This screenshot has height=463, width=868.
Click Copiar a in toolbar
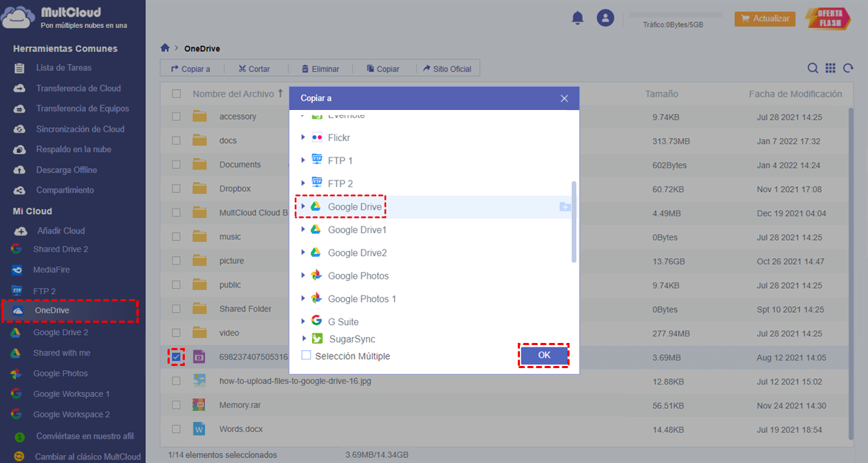pyautogui.click(x=190, y=69)
